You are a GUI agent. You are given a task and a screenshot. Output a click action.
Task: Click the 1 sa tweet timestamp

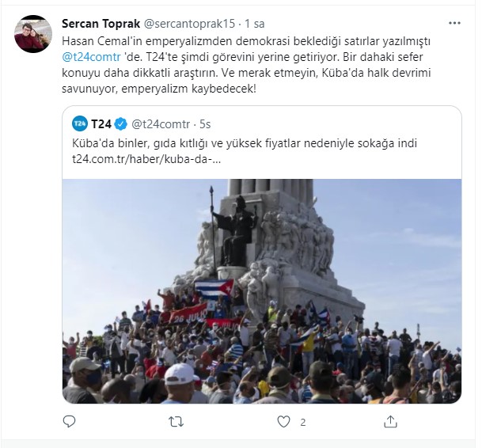pos(255,24)
